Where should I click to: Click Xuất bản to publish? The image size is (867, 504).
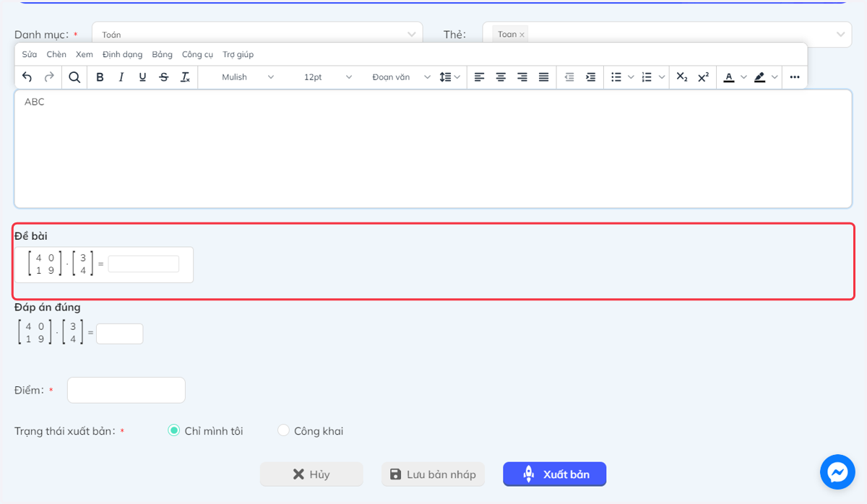point(555,474)
